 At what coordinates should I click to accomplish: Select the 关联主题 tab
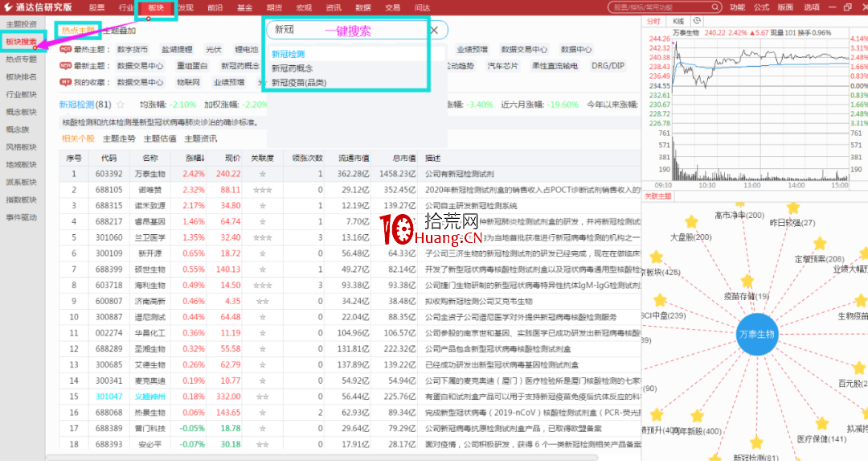(x=657, y=196)
